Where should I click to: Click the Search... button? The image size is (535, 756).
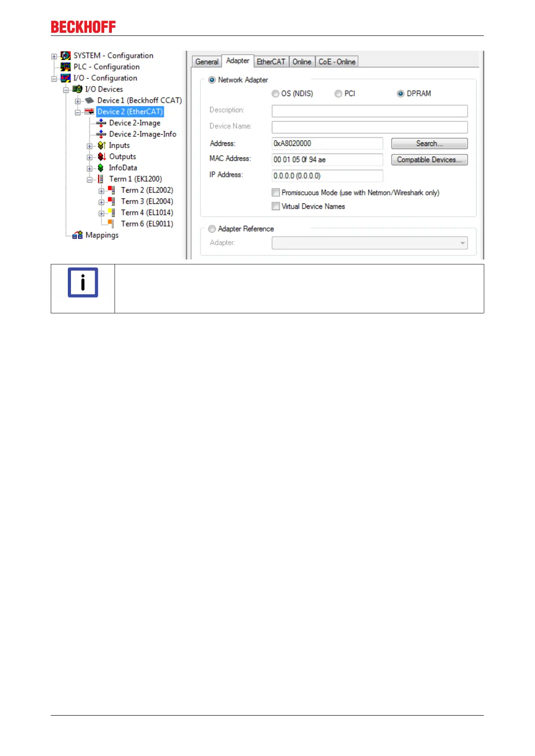coord(429,144)
